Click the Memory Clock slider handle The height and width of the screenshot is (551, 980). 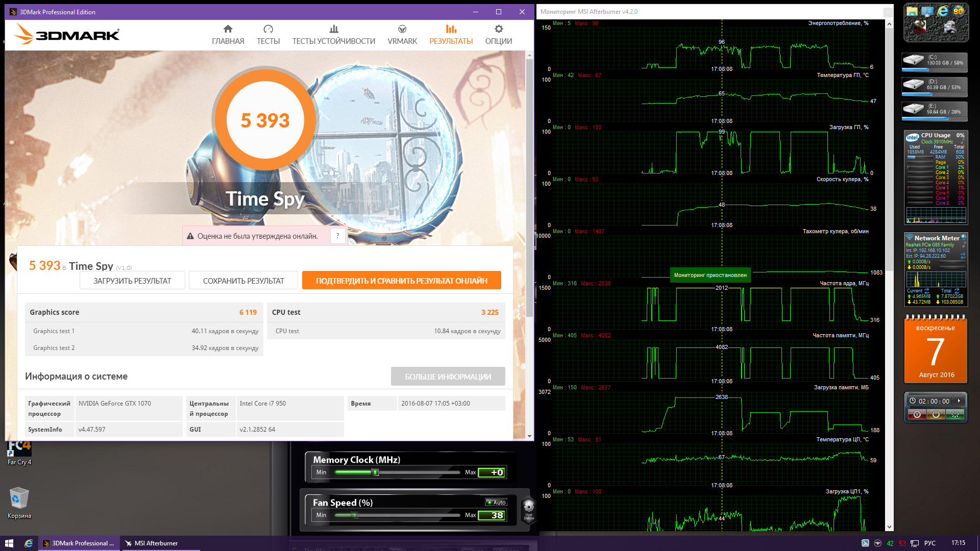pyautogui.click(x=376, y=472)
